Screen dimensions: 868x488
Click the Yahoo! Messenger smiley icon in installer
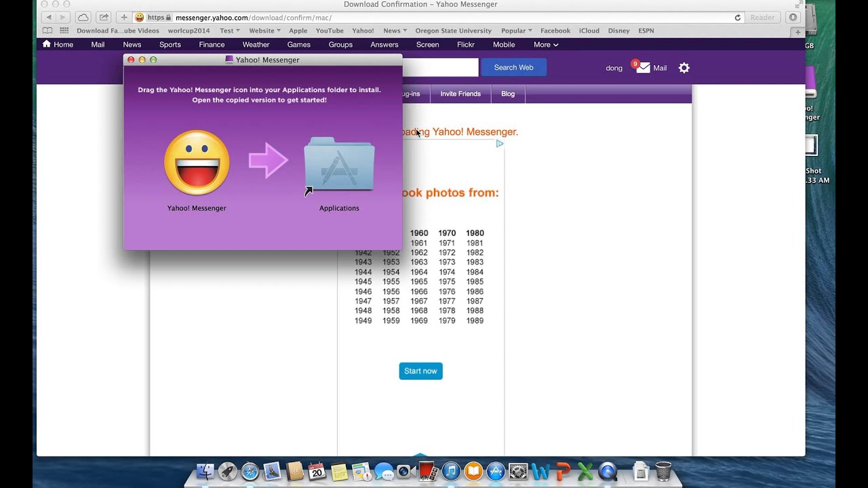click(x=197, y=163)
